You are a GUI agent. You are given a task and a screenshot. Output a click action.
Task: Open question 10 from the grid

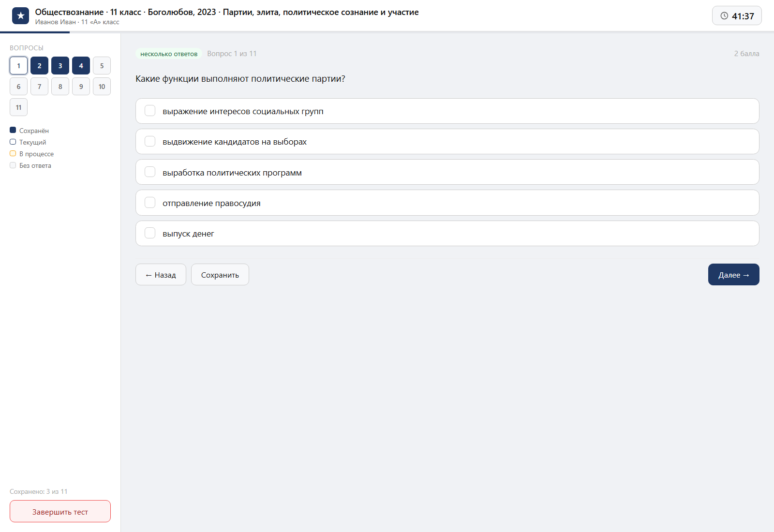pos(102,87)
